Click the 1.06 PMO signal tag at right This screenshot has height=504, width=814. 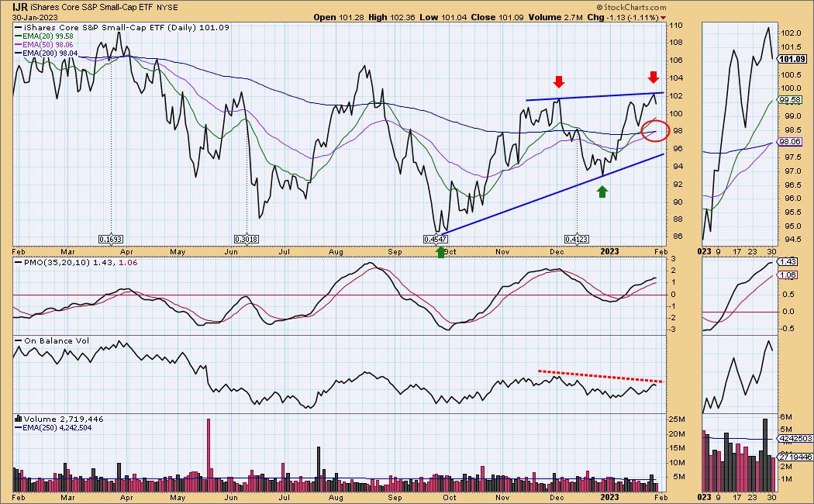point(788,275)
